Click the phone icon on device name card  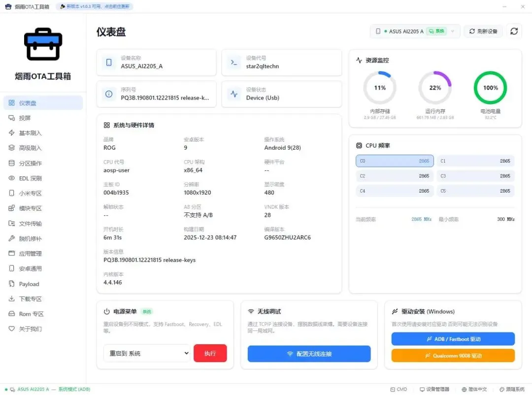[109, 63]
